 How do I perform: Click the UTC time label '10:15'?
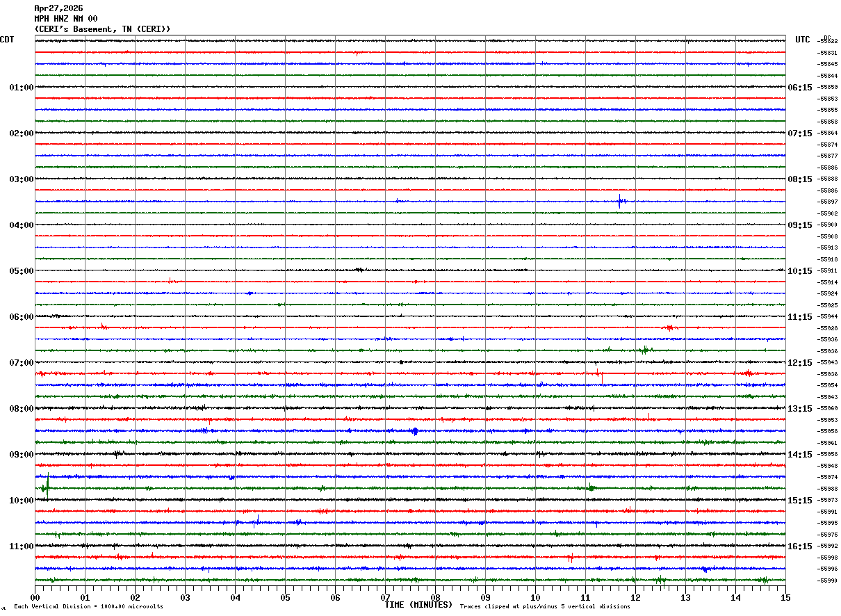800,271
